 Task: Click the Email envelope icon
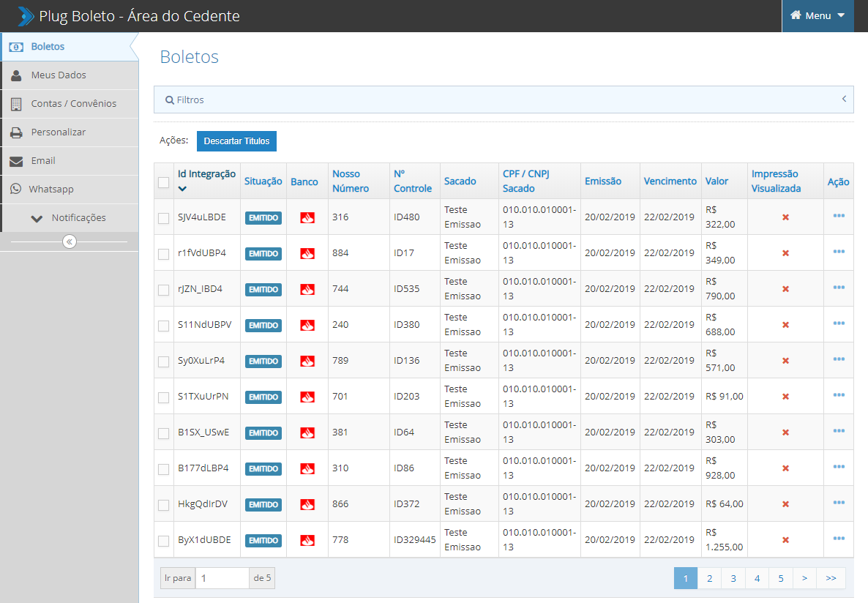pos(16,161)
